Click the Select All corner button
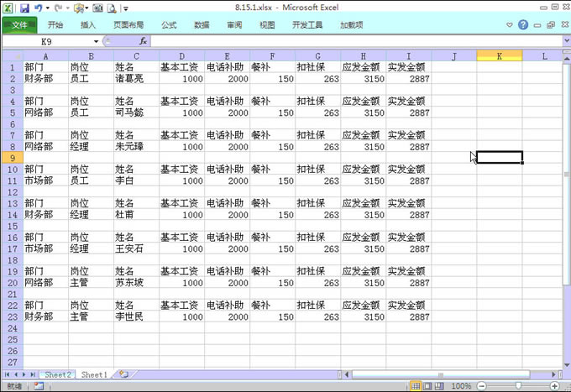Screen dimensions: 571x392 (13, 55)
